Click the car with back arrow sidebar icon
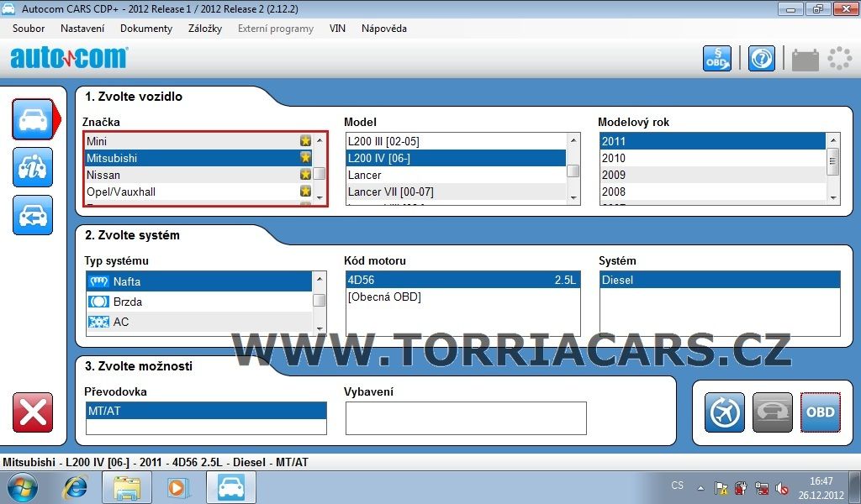Image resolution: width=861 pixels, height=504 pixels. [33, 215]
